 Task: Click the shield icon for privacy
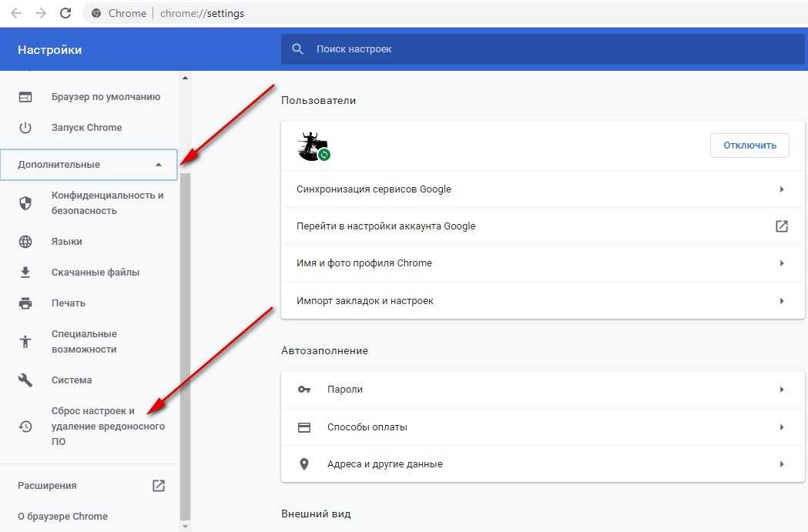coord(25,203)
